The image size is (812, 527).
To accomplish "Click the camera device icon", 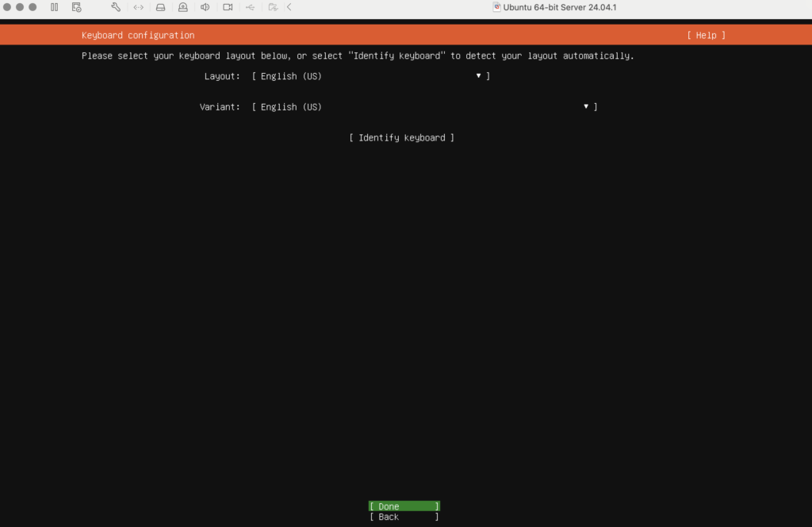I will (x=227, y=7).
